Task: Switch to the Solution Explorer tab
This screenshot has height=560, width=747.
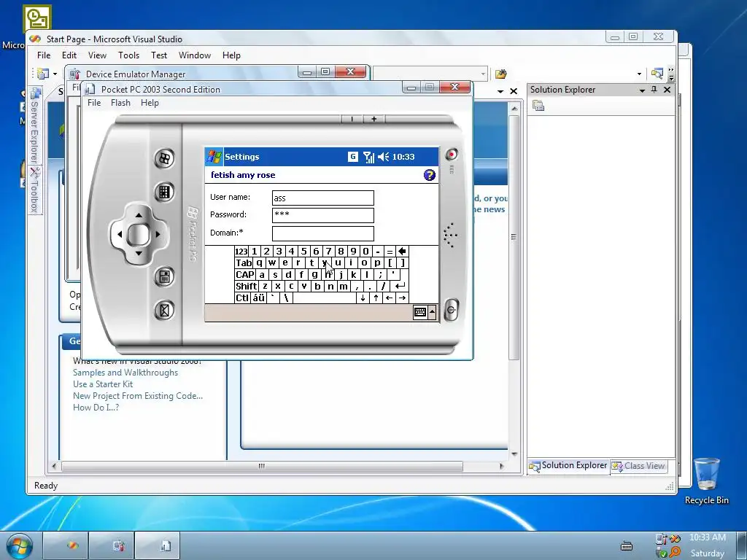Action: tap(568, 466)
